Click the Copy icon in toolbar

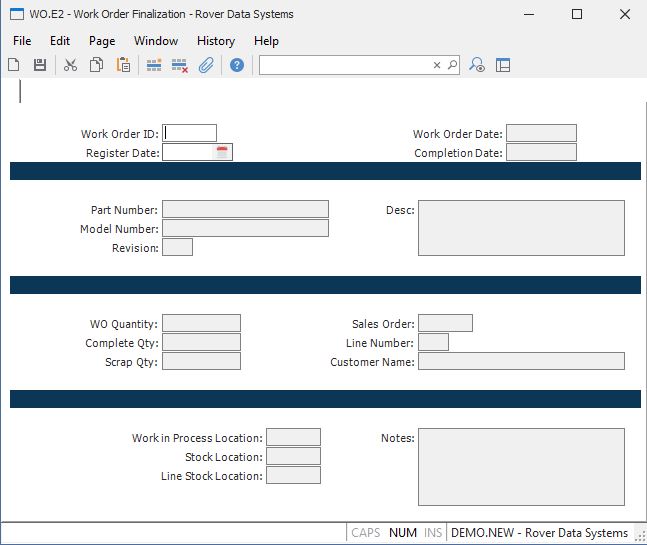97,65
